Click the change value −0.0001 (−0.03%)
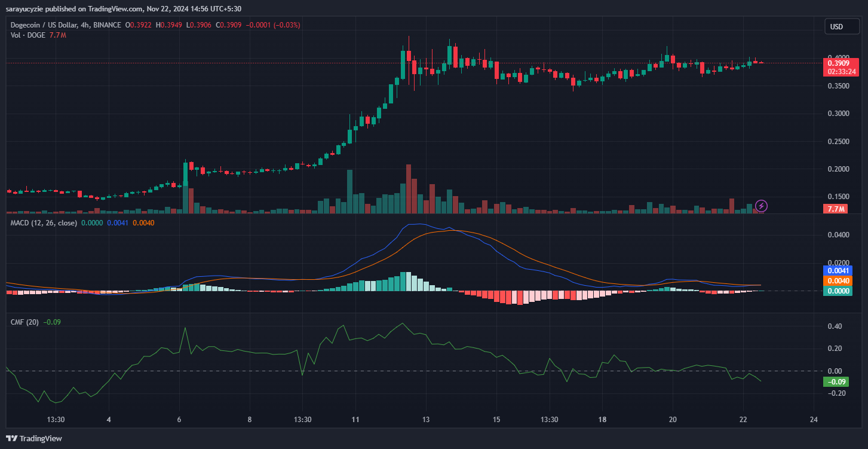Image resolution: width=868 pixels, height=449 pixels. point(274,25)
